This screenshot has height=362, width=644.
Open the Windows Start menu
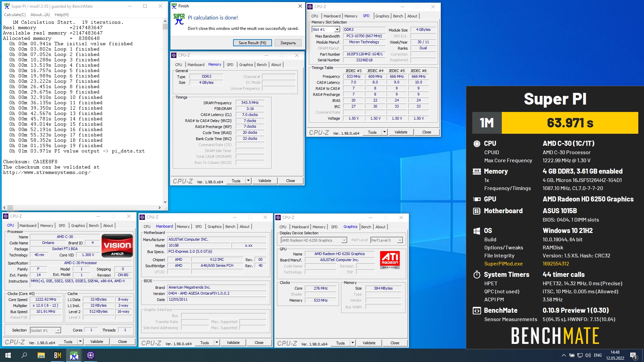(x=8, y=355)
